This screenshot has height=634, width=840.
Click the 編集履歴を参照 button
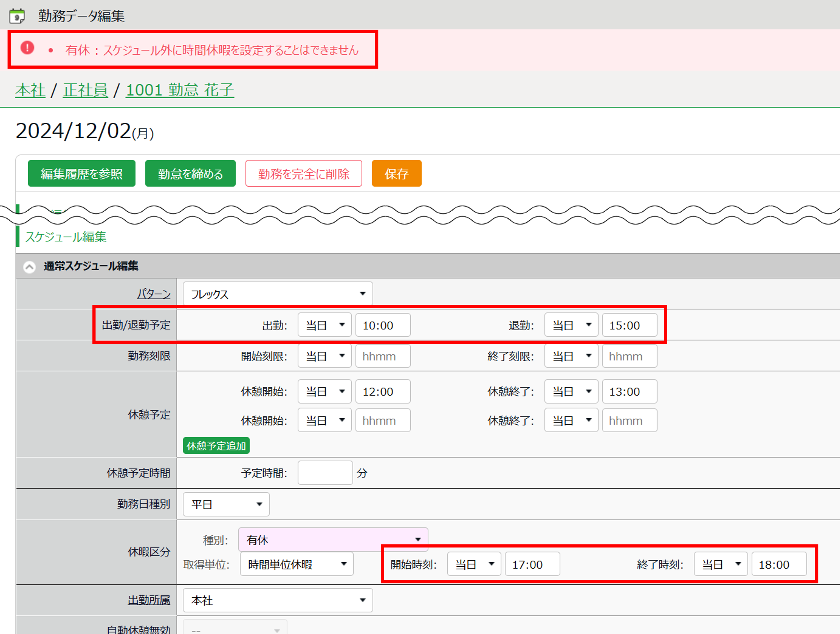point(82,174)
